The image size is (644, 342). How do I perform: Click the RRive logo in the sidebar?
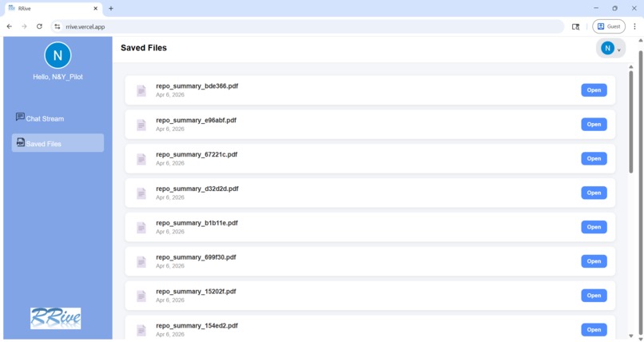55,318
